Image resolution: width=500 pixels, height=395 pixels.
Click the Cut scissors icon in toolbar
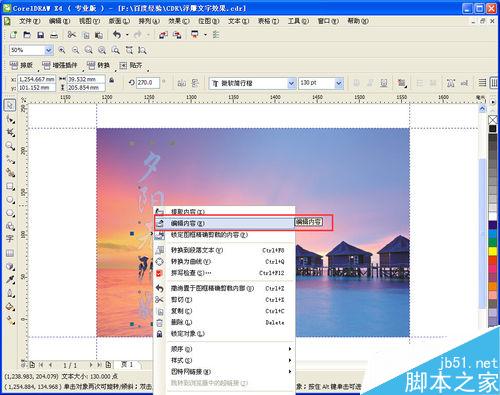[72, 35]
